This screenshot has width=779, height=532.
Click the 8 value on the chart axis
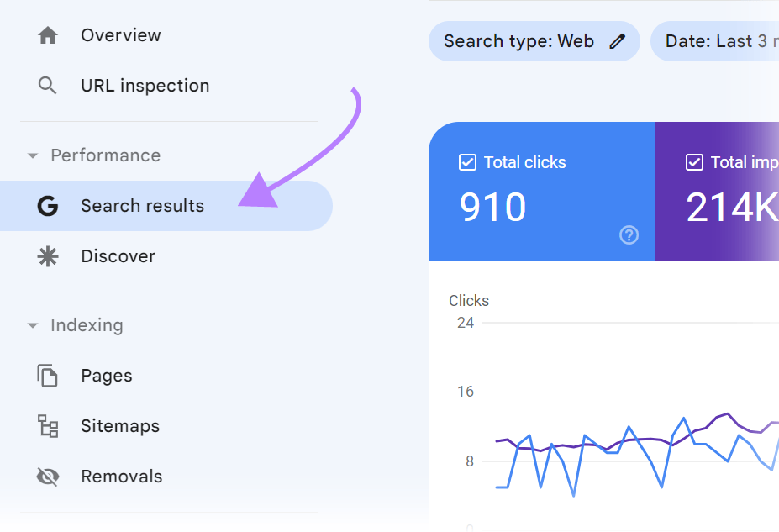coord(470,461)
